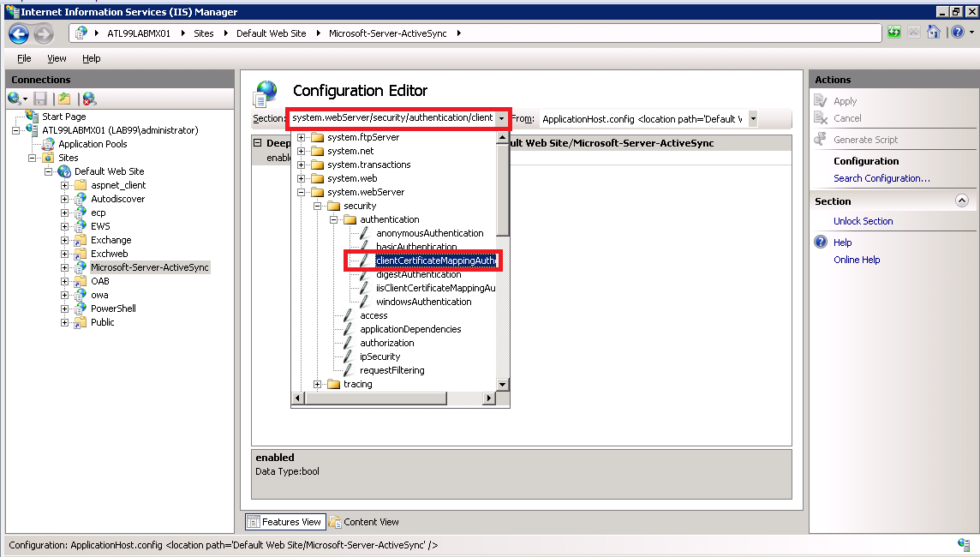Viewport: 980px width, 557px height.
Task: Select the owa application node
Action: [x=99, y=295]
